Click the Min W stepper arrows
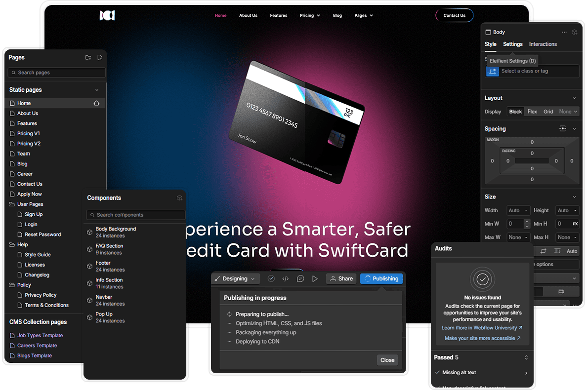Image resolution: width=588 pixels, height=390 pixels. (527, 224)
